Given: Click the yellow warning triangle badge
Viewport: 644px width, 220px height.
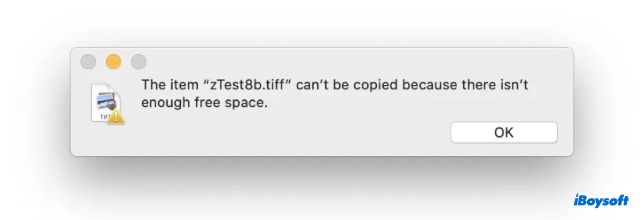Looking at the screenshot, I should click(x=116, y=116).
